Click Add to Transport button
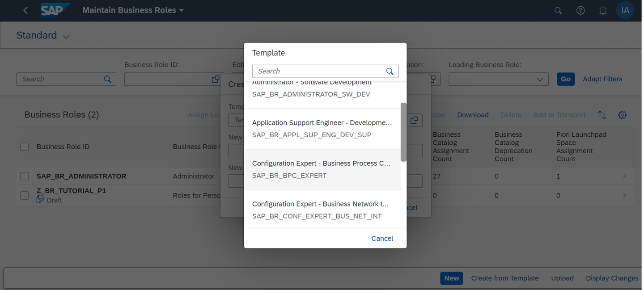The width and height of the screenshot is (644, 290). coord(559,115)
